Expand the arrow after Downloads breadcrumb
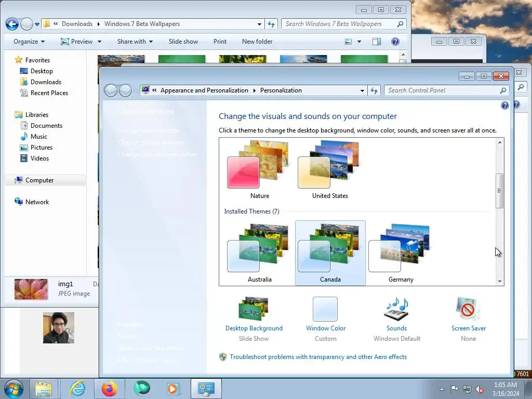This screenshot has width=532, height=399. [x=98, y=24]
